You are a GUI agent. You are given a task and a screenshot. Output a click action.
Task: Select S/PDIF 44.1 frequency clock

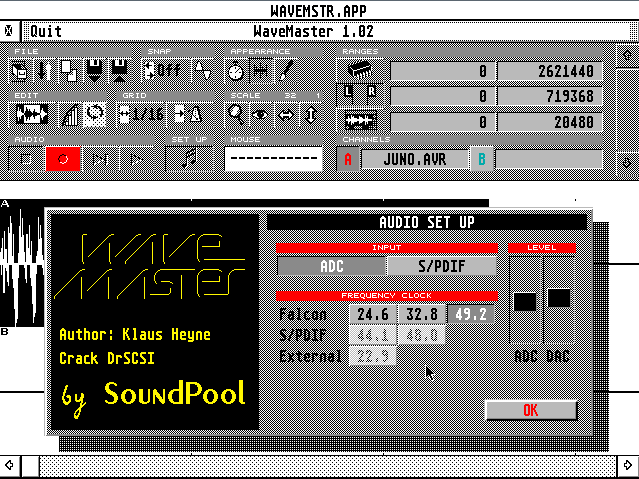[373, 335]
